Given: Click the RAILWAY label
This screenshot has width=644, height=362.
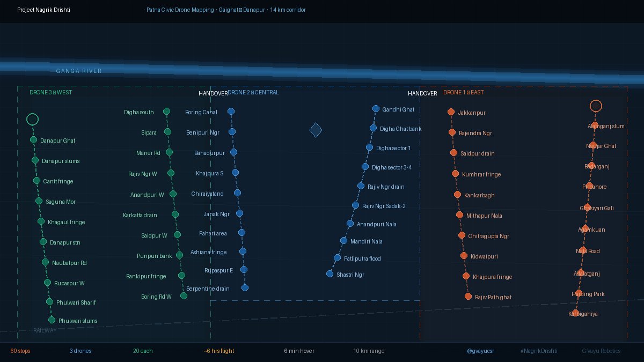Looking at the screenshot, I should pos(45,330).
